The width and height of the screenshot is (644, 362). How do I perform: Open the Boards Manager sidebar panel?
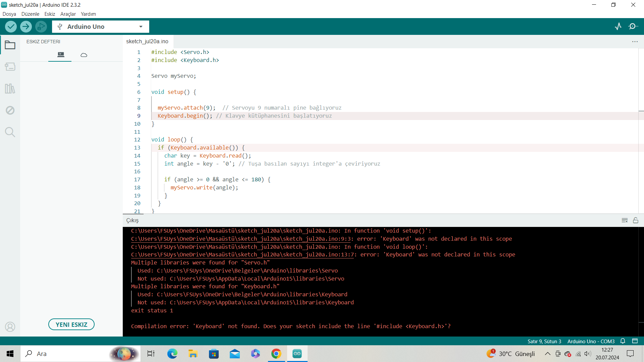pyautogui.click(x=10, y=67)
